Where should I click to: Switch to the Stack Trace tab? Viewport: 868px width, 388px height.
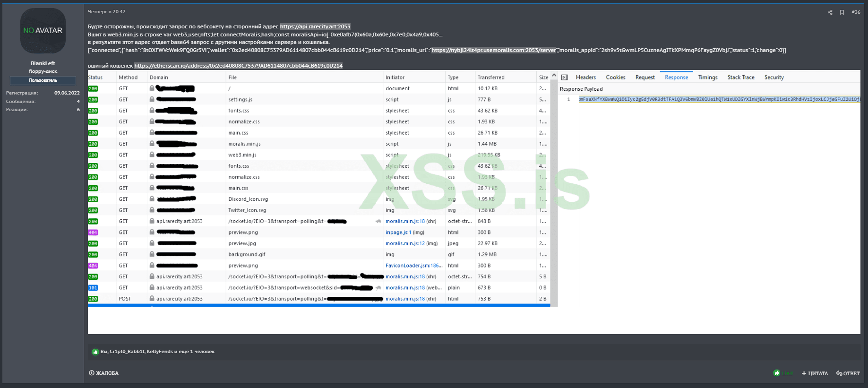click(x=741, y=78)
